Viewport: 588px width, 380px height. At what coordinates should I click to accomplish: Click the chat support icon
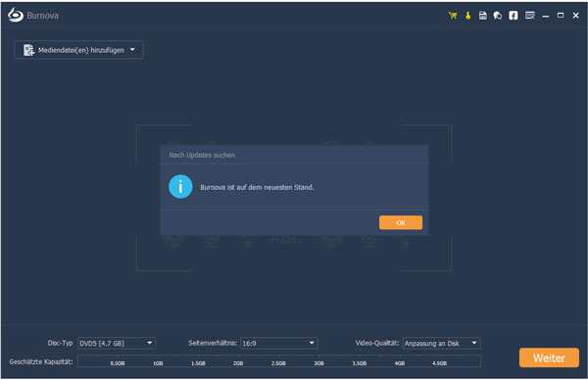498,16
